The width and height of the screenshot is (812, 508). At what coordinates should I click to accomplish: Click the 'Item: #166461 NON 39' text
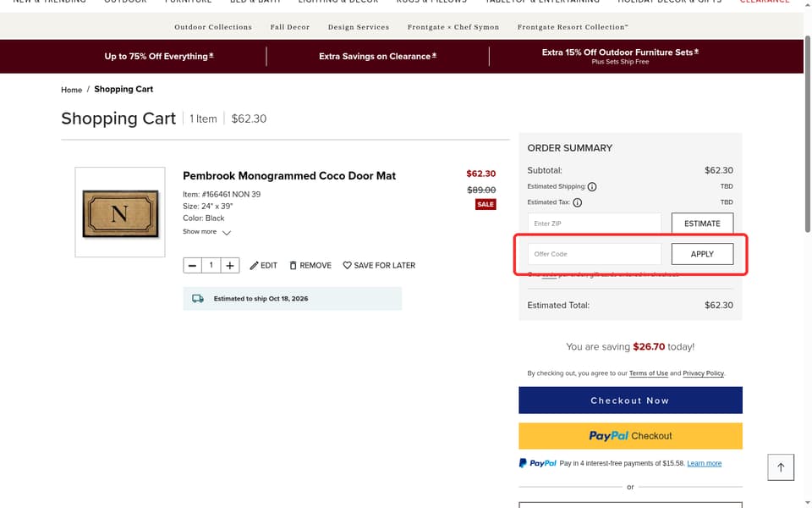222,195
